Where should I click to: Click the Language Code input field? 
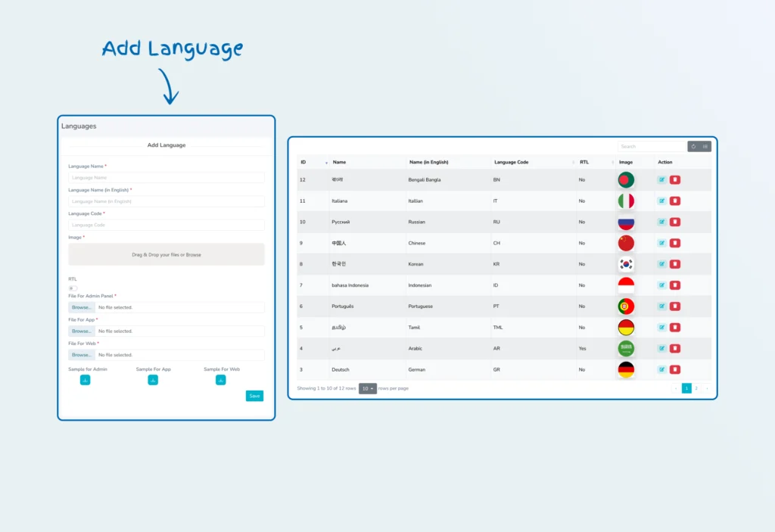pos(167,225)
